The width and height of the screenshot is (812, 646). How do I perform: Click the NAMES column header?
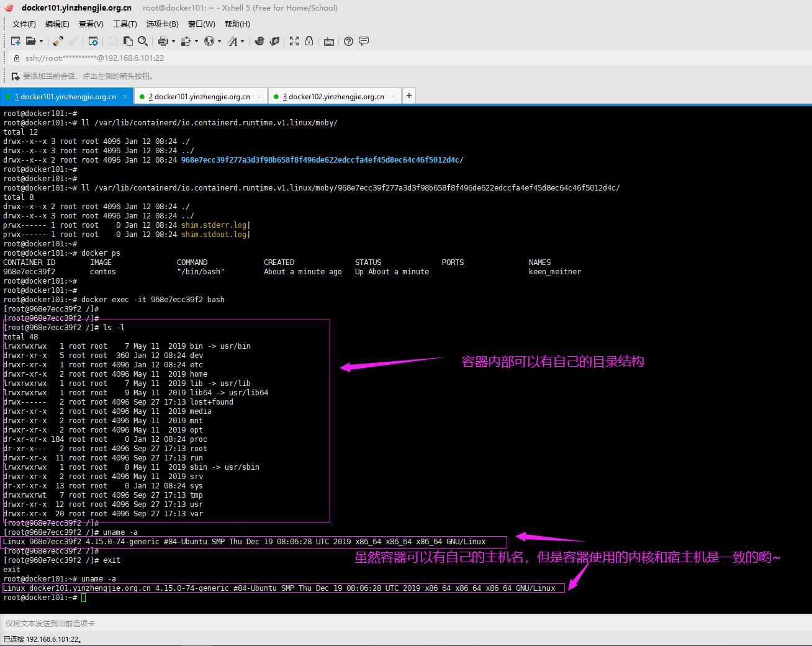540,262
